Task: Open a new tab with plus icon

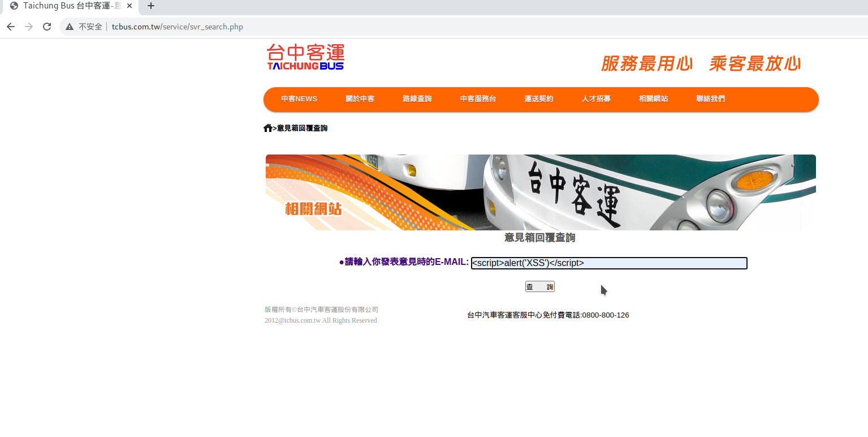Action: 151,6
